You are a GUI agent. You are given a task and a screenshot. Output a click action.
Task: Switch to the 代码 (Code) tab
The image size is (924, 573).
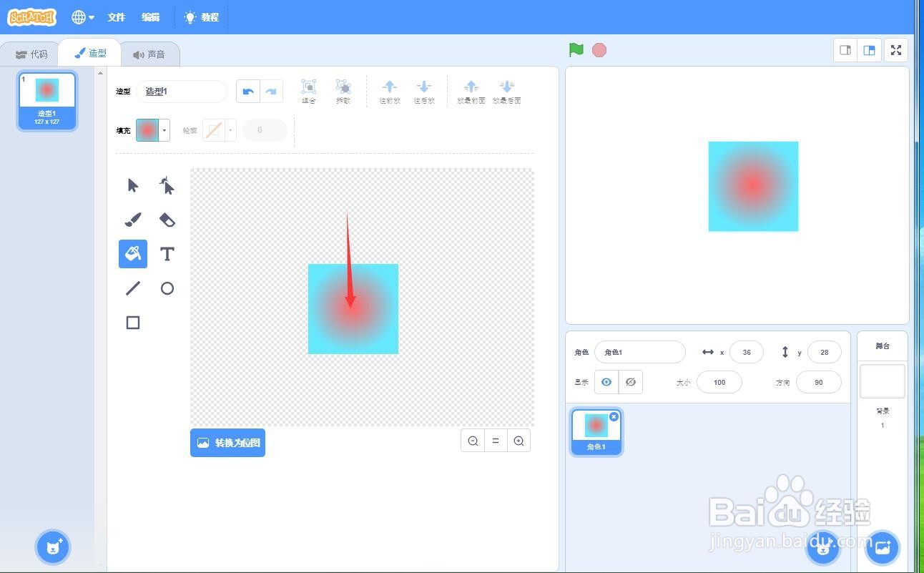31,54
